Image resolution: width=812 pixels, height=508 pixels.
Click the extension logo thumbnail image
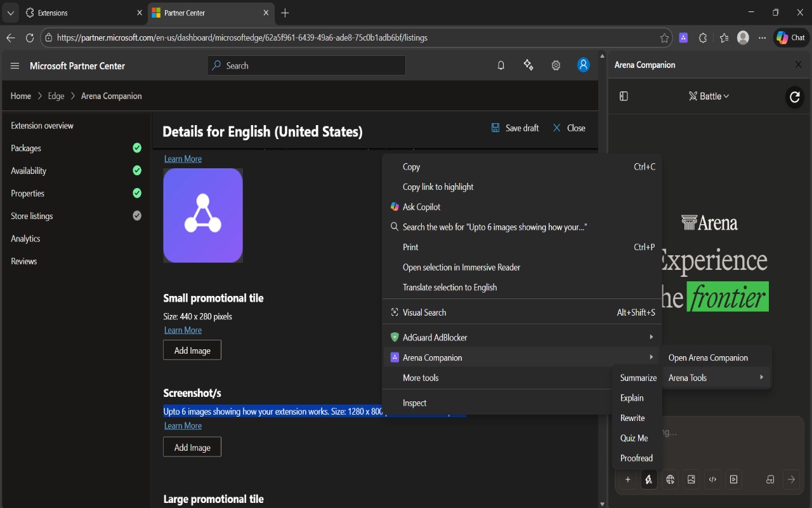203,215
